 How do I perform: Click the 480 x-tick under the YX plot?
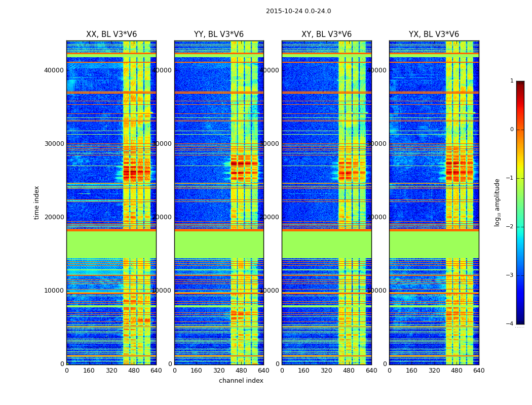tap(457, 371)
